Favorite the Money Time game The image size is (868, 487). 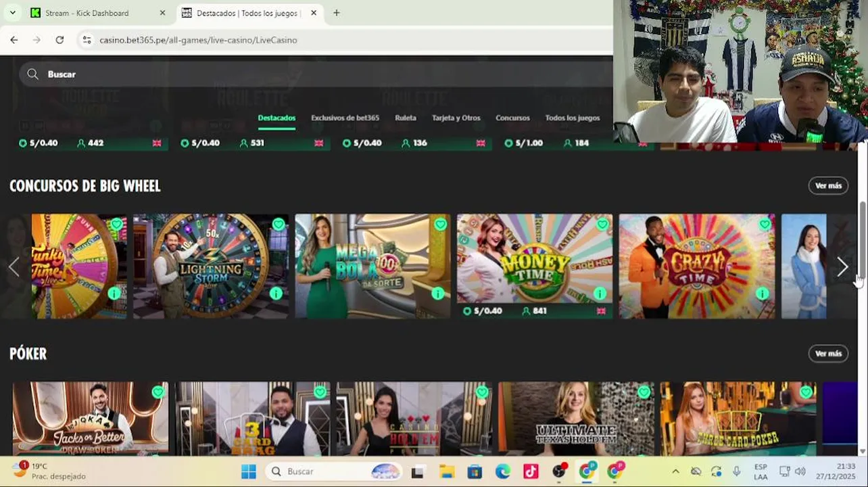coord(602,224)
